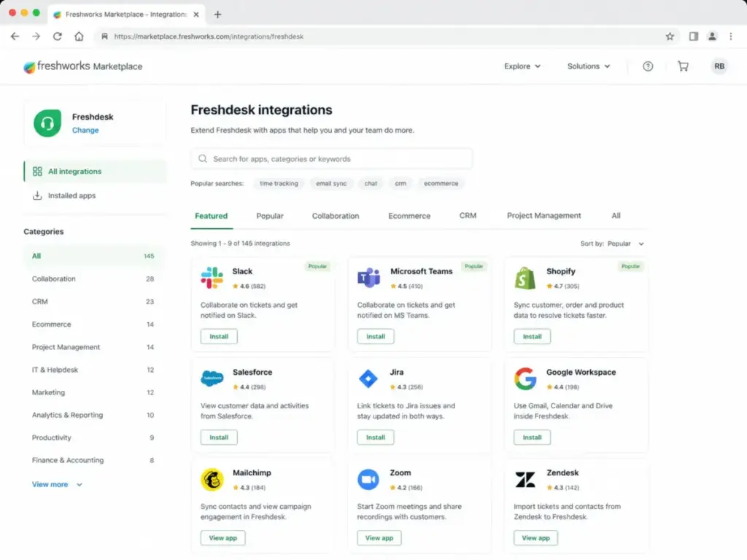This screenshot has height=560, width=747.
Task: Expand View more categories
Action: click(57, 484)
